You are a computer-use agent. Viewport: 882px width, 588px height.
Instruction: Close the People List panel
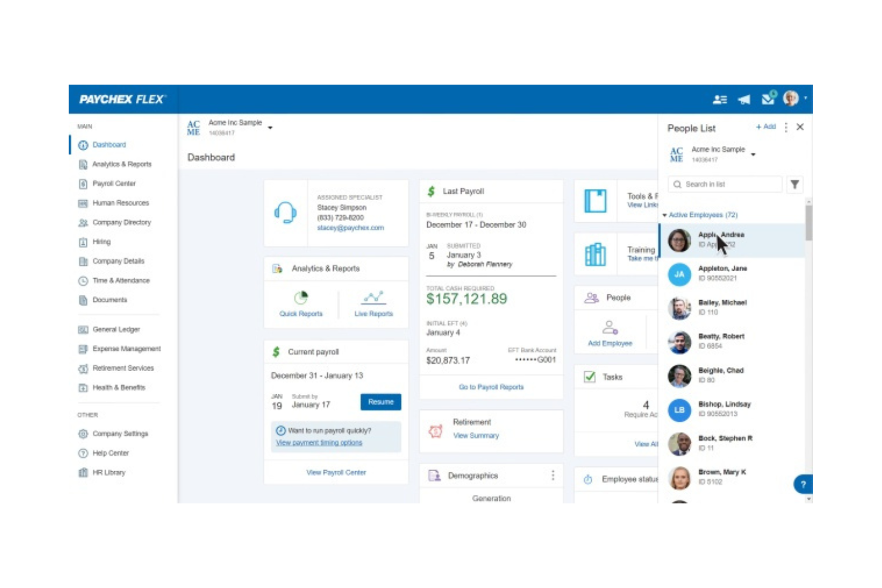800,127
